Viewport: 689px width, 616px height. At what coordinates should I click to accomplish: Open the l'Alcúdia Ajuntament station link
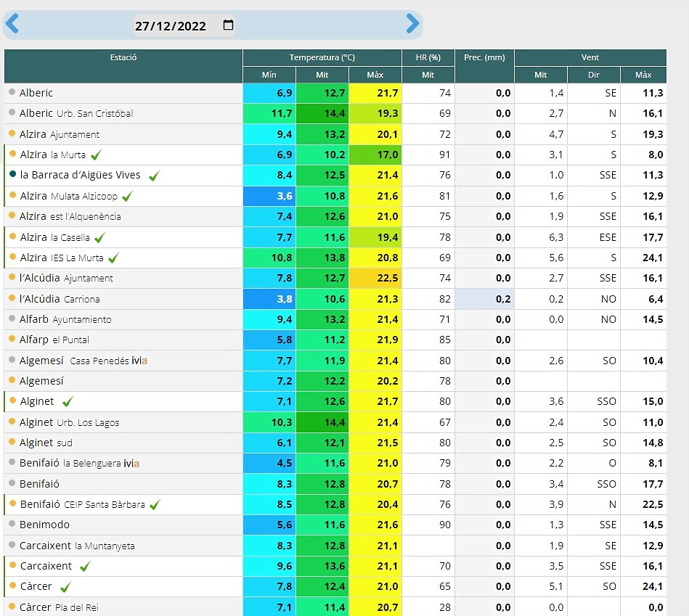point(66,278)
